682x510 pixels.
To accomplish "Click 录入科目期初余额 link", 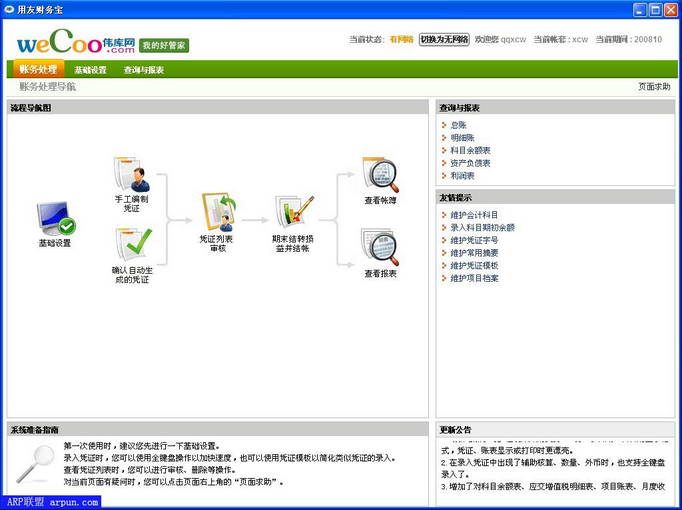I will point(482,227).
